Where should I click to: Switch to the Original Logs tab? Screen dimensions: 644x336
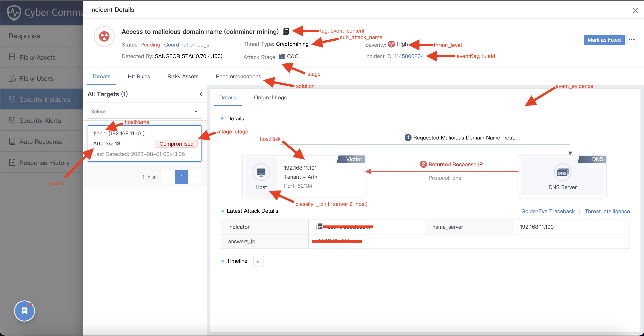click(270, 97)
